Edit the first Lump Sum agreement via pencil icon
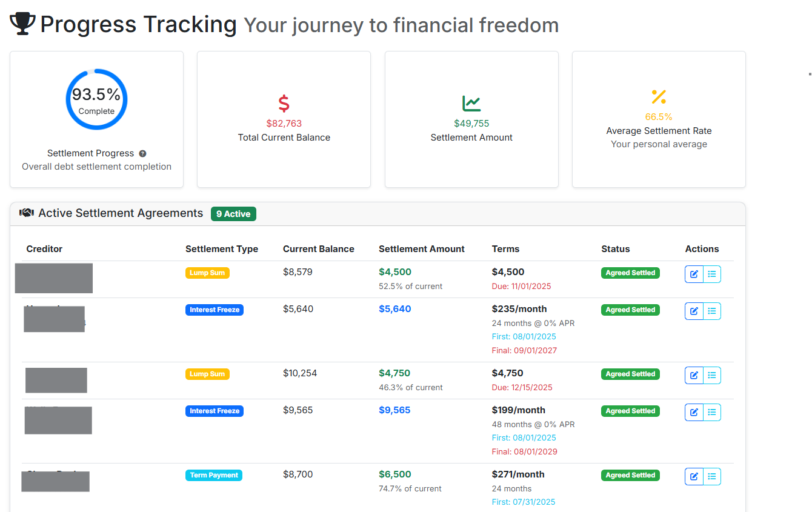The width and height of the screenshot is (812, 512). (x=693, y=274)
